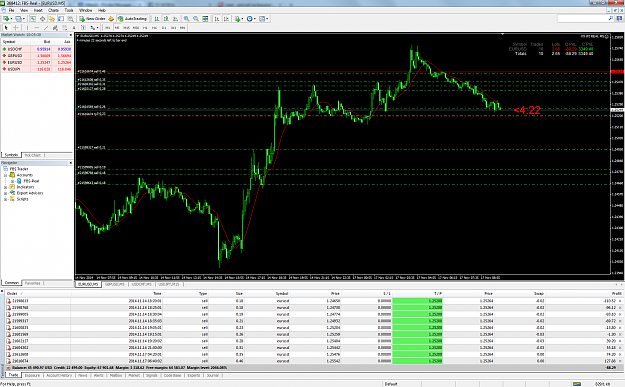The image size is (625, 387).
Task: Switch to the H1 timeframe
Action: click(145, 28)
